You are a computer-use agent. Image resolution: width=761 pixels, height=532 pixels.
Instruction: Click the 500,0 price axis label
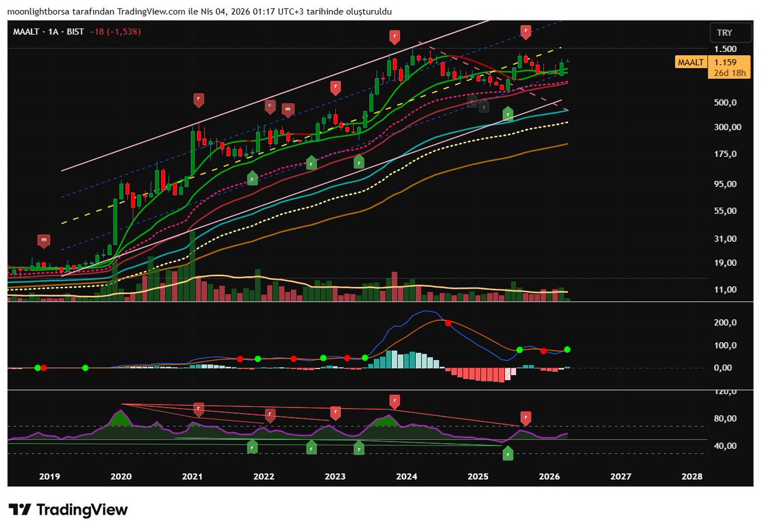pyautogui.click(x=725, y=102)
